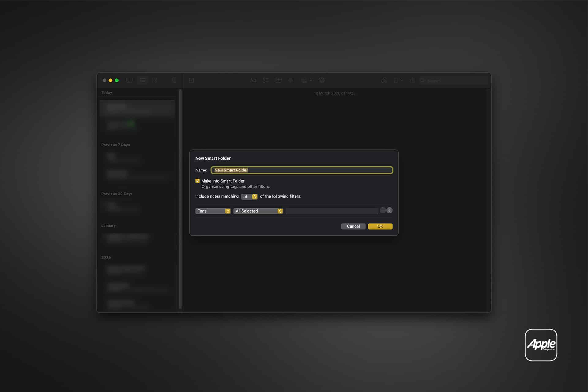Click the audio recording icon
This screenshot has width=588, height=392.
(291, 80)
